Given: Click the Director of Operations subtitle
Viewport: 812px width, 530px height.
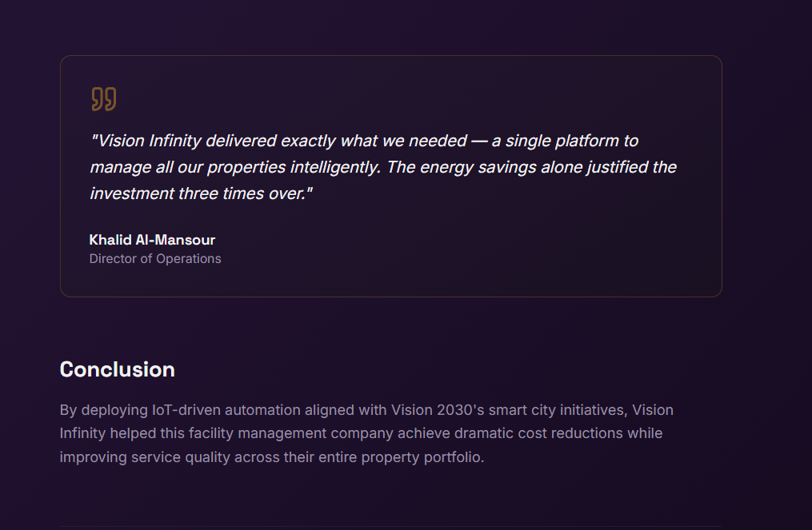Looking at the screenshot, I should [155, 259].
